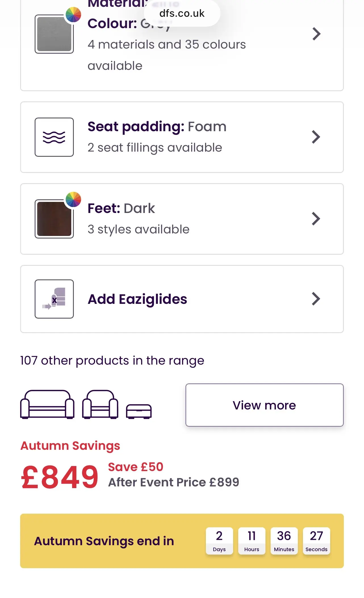Click the Autumn Savings red heading
The height and width of the screenshot is (598, 364).
[70, 446]
